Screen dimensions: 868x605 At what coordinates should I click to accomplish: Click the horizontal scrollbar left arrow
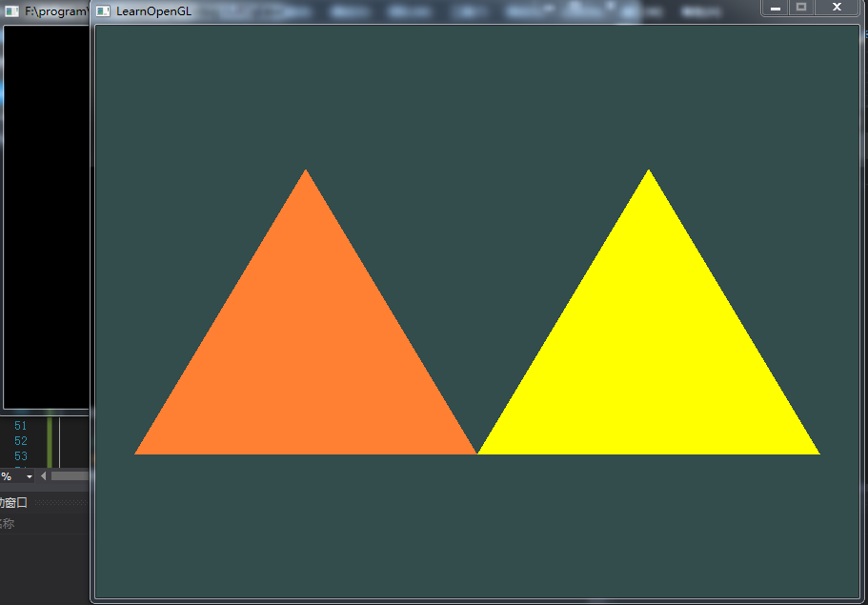coord(43,476)
